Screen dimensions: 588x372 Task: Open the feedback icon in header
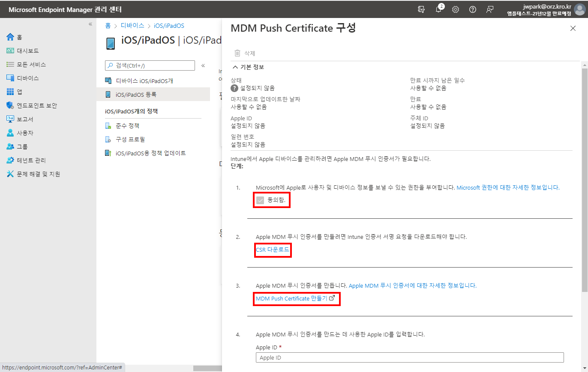point(490,9)
